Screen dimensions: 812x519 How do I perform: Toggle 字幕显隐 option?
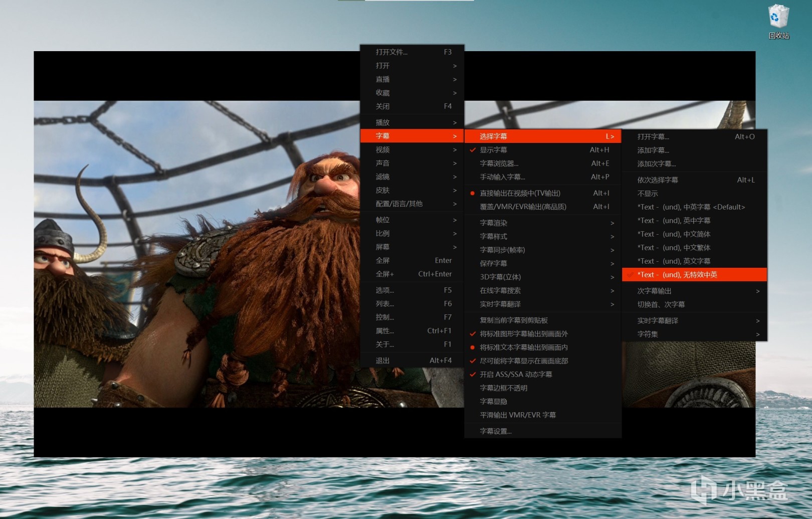(543, 401)
